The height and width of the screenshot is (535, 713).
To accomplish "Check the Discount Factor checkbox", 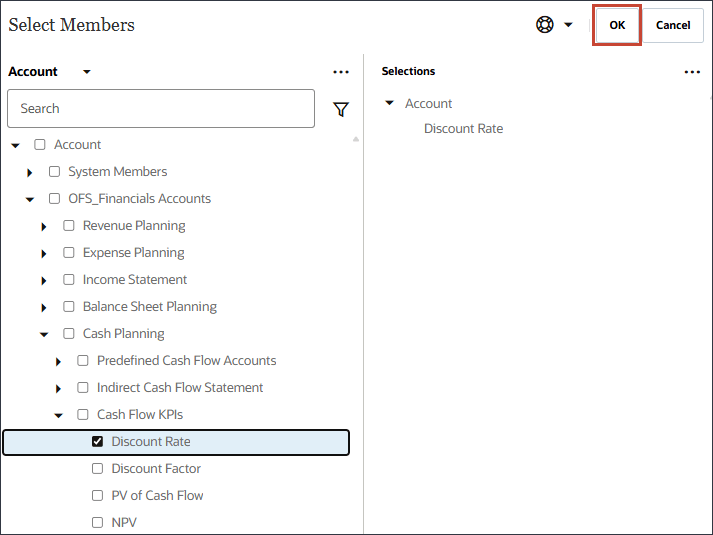I will coord(97,469).
